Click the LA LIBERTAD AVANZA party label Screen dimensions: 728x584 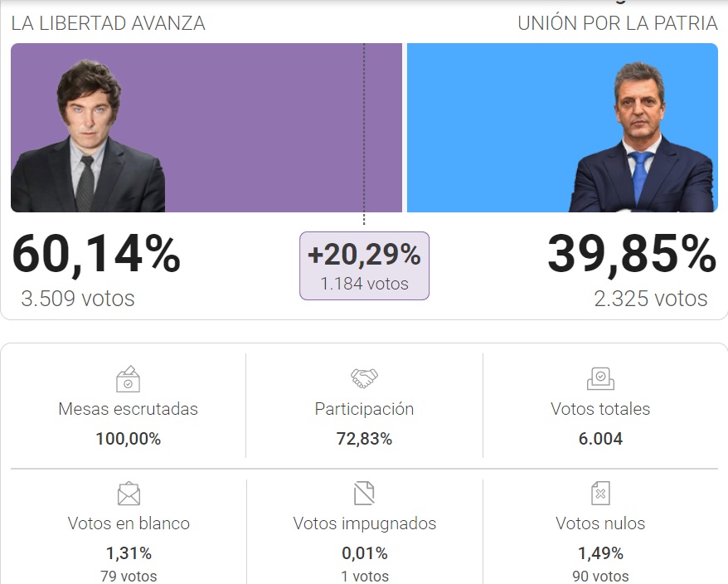tap(108, 23)
